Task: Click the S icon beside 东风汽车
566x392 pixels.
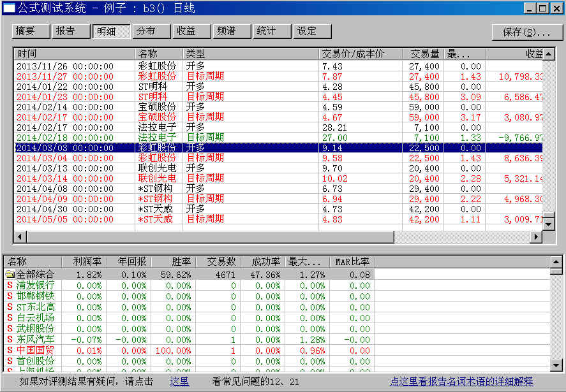Action: (10, 339)
